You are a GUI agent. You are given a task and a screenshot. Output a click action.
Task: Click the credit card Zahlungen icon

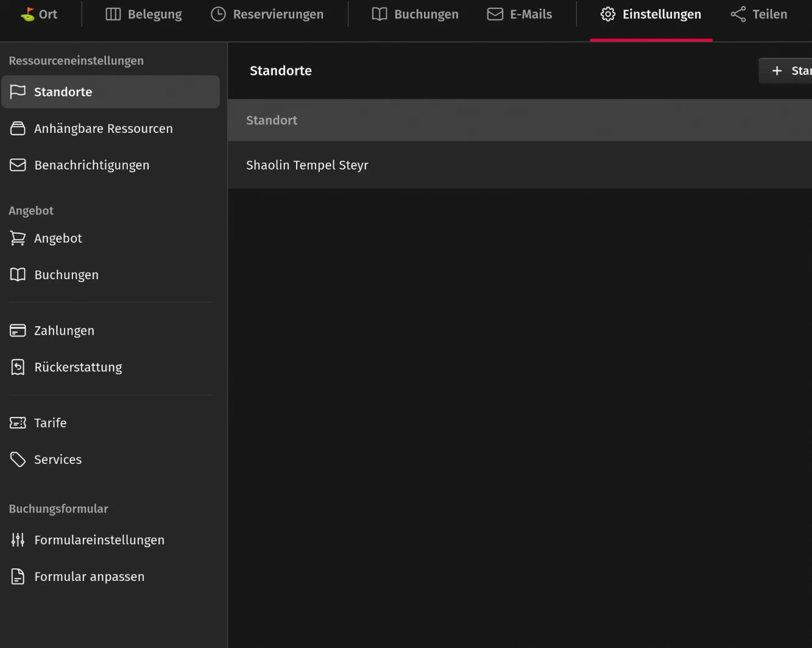click(x=18, y=330)
